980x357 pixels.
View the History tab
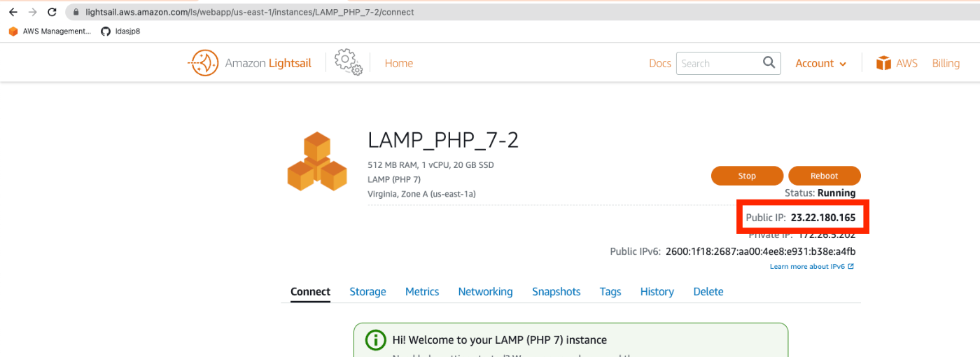pyautogui.click(x=657, y=292)
